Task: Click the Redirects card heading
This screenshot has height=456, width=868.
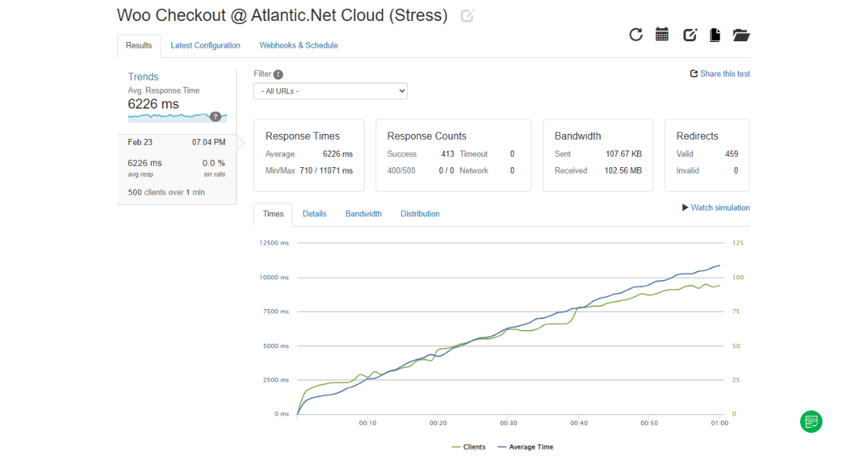Action: pos(697,136)
